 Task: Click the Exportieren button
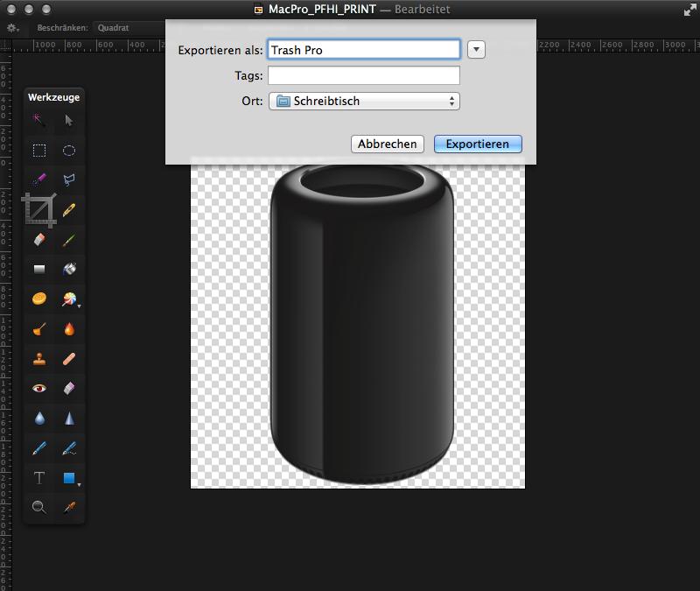pos(478,144)
